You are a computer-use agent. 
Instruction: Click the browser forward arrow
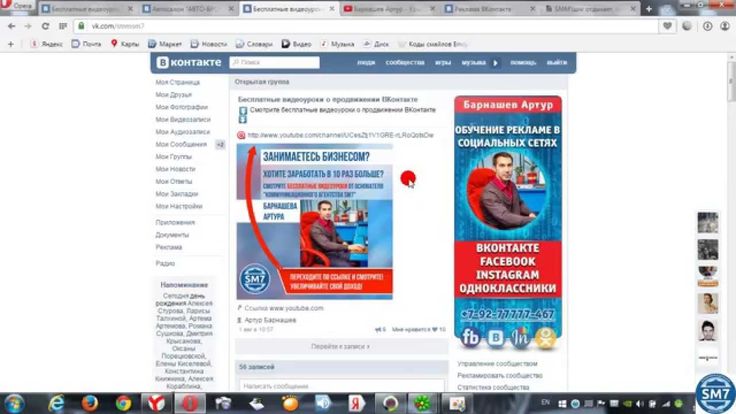pos(28,26)
